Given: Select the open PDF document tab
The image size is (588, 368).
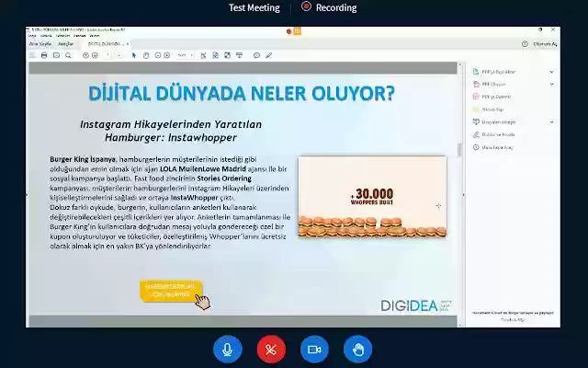Looking at the screenshot, I should (x=105, y=44).
